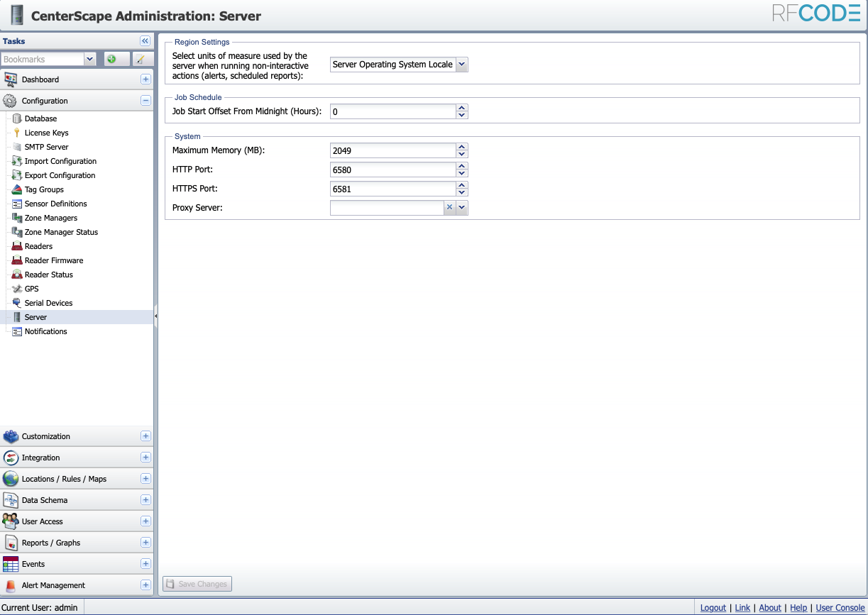Open the Events section header
This screenshot has width=868, height=615.
pyautogui.click(x=77, y=564)
